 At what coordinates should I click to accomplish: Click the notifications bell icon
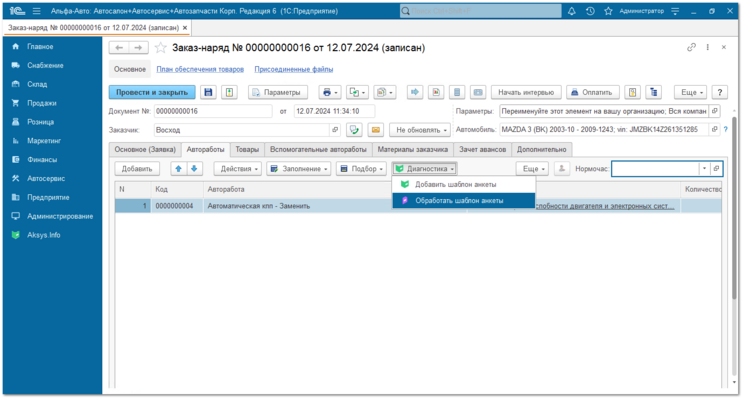571,11
